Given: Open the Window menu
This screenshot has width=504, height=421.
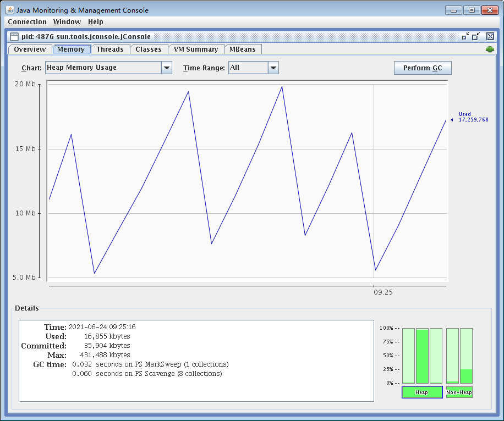Looking at the screenshot, I should coord(67,22).
